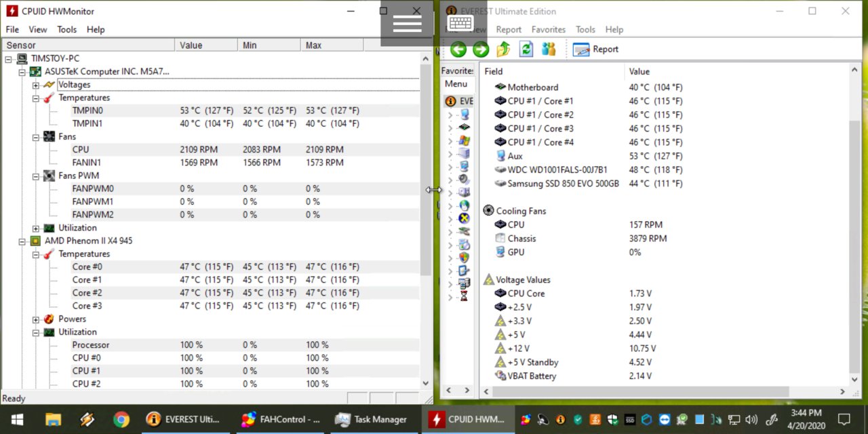Click the Cooling Fans section icon

488,211
